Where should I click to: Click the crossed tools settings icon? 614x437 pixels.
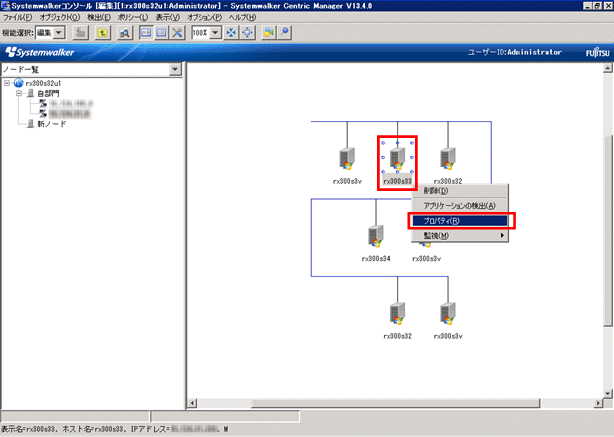(x=177, y=33)
